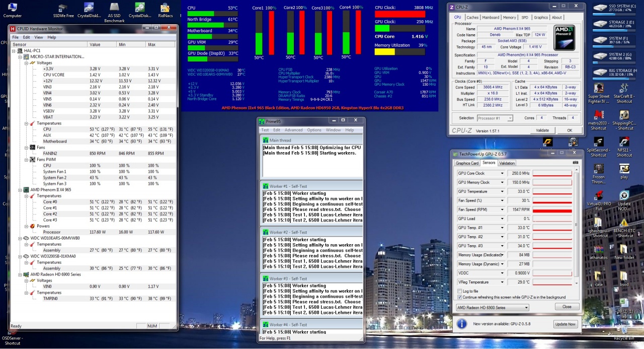Open the case folder on desktop
This screenshot has height=349, width=644.
(x=599, y=278)
